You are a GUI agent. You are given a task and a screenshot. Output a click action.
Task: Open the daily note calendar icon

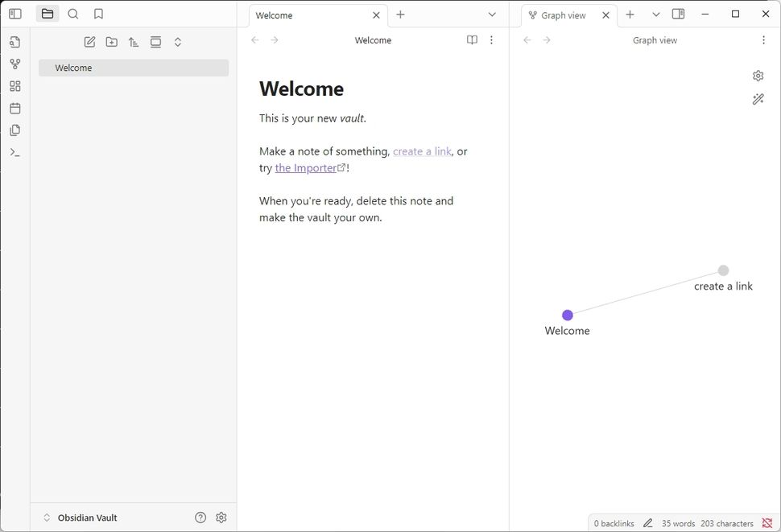pyautogui.click(x=14, y=107)
